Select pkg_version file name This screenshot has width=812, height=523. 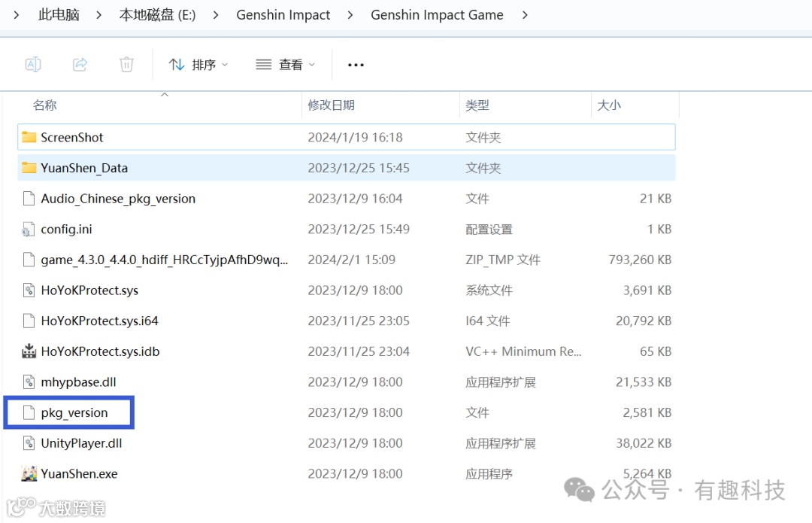click(x=74, y=412)
